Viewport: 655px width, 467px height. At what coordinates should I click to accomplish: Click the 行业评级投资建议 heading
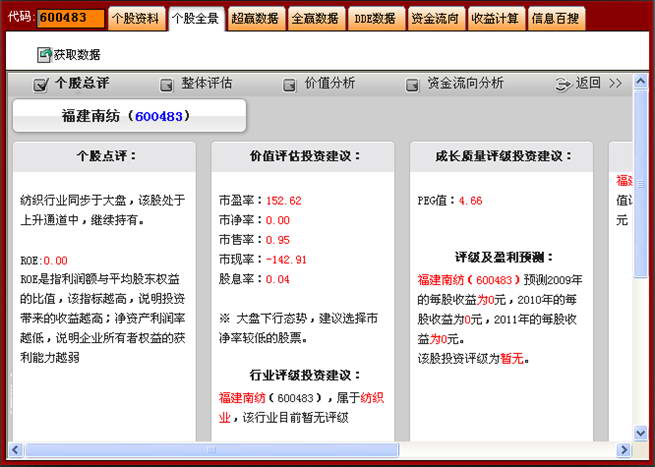[305, 375]
